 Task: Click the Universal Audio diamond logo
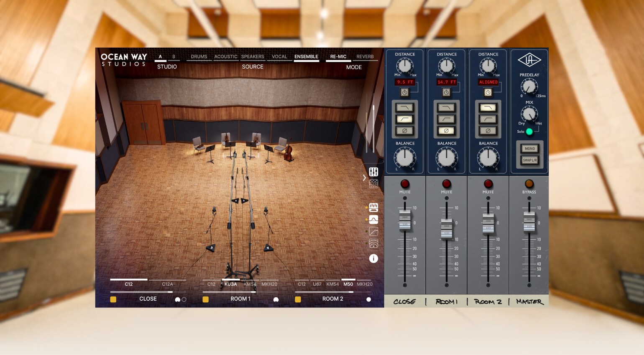529,60
